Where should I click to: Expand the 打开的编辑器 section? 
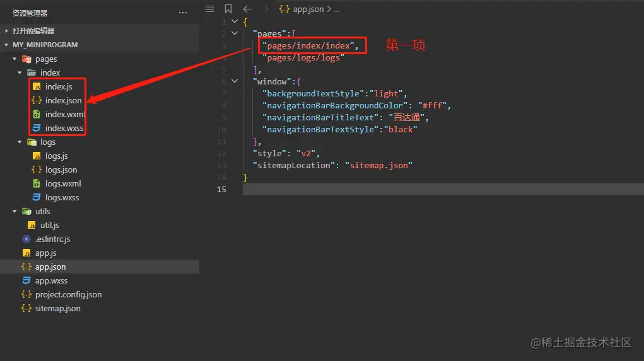click(6, 31)
